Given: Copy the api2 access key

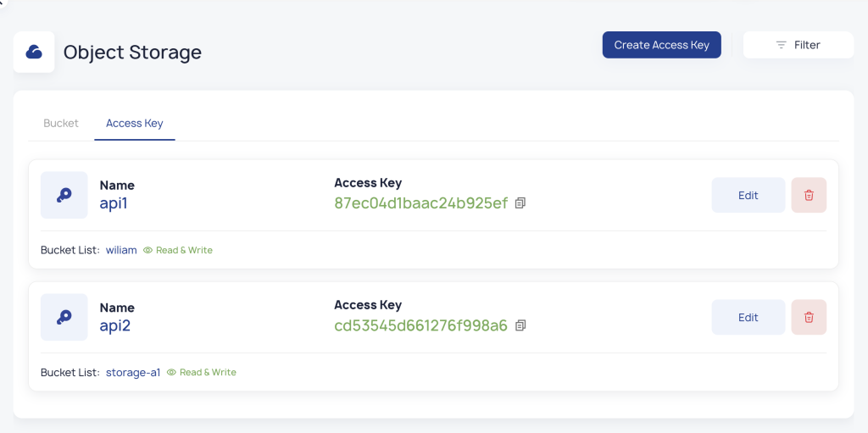Looking at the screenshot, I should [520, 325].
